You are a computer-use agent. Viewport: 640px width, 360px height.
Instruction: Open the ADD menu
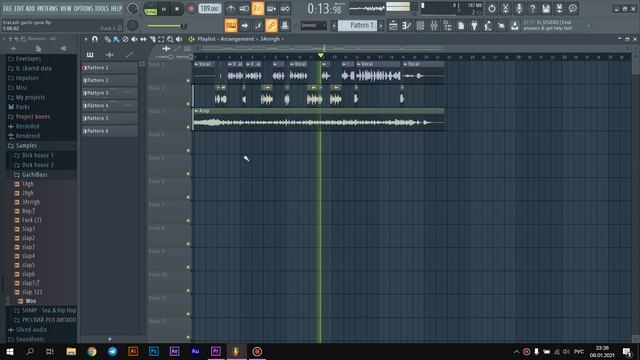pos(30,8)
